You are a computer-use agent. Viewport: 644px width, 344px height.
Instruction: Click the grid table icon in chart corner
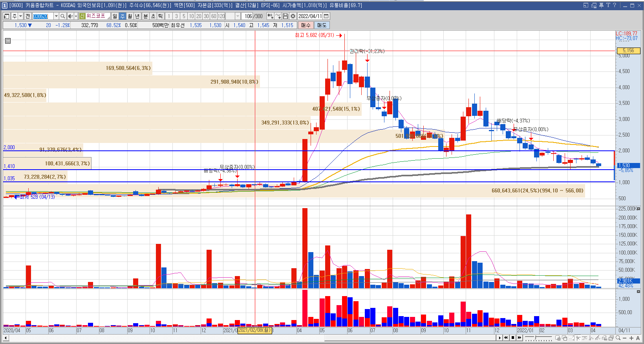[x=8, y=40]
